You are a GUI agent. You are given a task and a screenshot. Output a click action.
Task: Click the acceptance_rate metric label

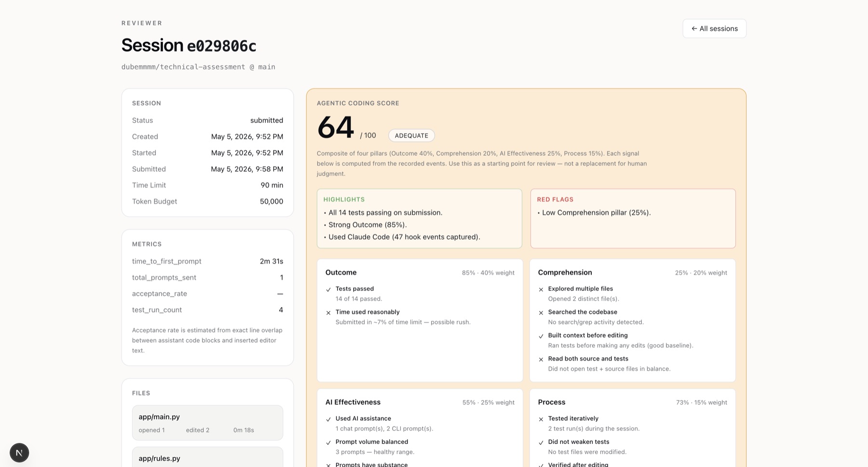click(160, 294)
